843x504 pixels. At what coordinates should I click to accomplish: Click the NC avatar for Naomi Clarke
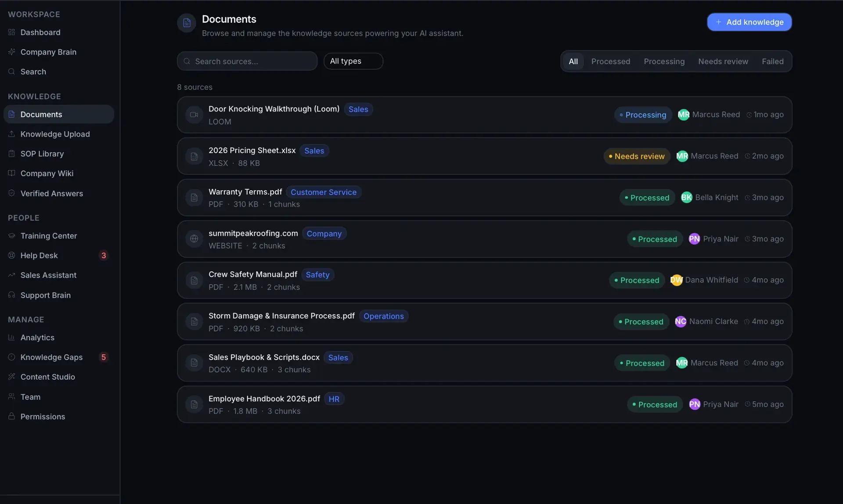pyautogui.click(x=680, y=321)
